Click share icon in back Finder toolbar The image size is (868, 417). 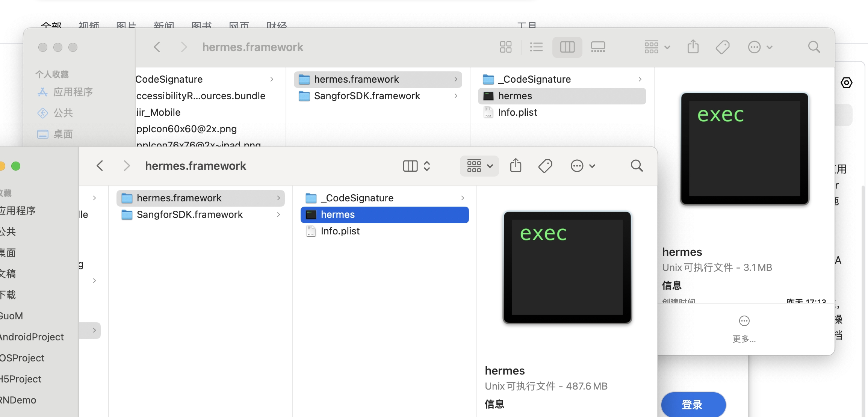point(693,47)
